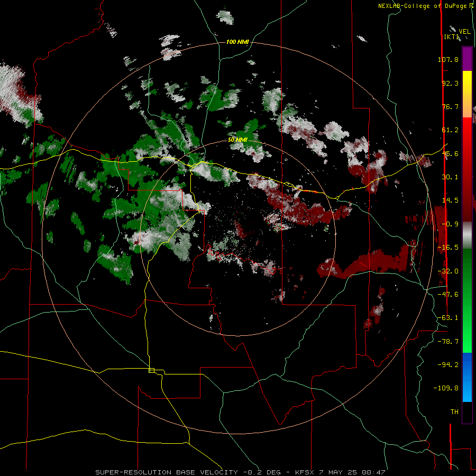This screenshot has width=476, height=476.
Task: Click the 61.2 velocity scale value
Action: [450, 130]
